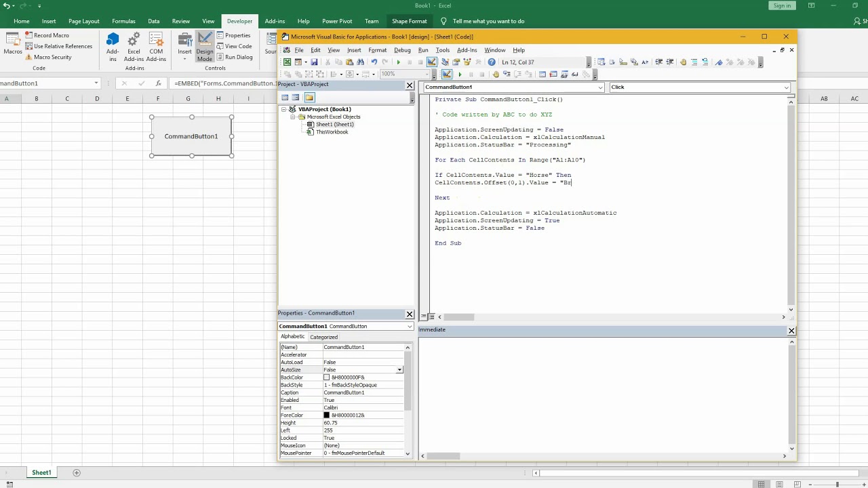This screenshot has height=488, width=868.
Task: Click the Outdent icon in Edit toolbar
Action: (x=670, y=62)
